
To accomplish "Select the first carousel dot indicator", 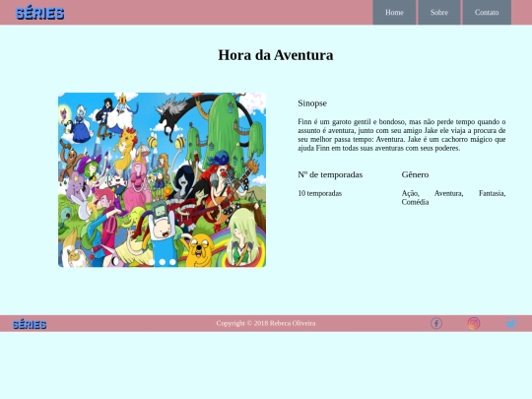I will coord(152,262).
